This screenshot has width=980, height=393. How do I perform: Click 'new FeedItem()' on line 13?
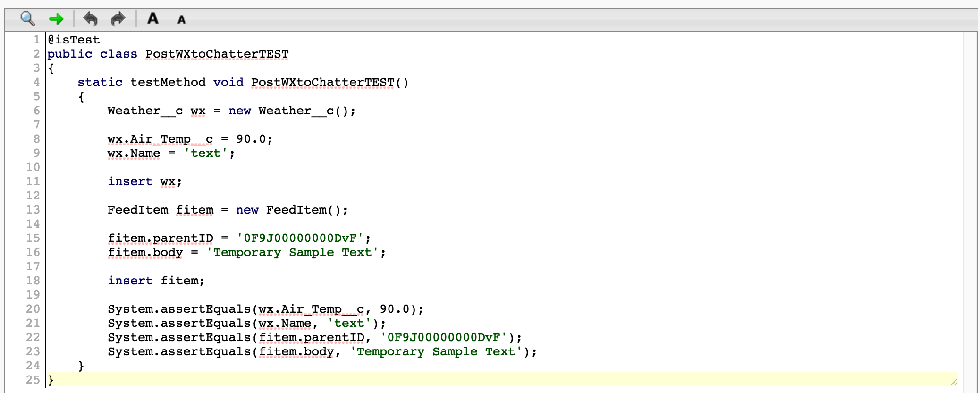pyautogui.click(x=292, y=210)
